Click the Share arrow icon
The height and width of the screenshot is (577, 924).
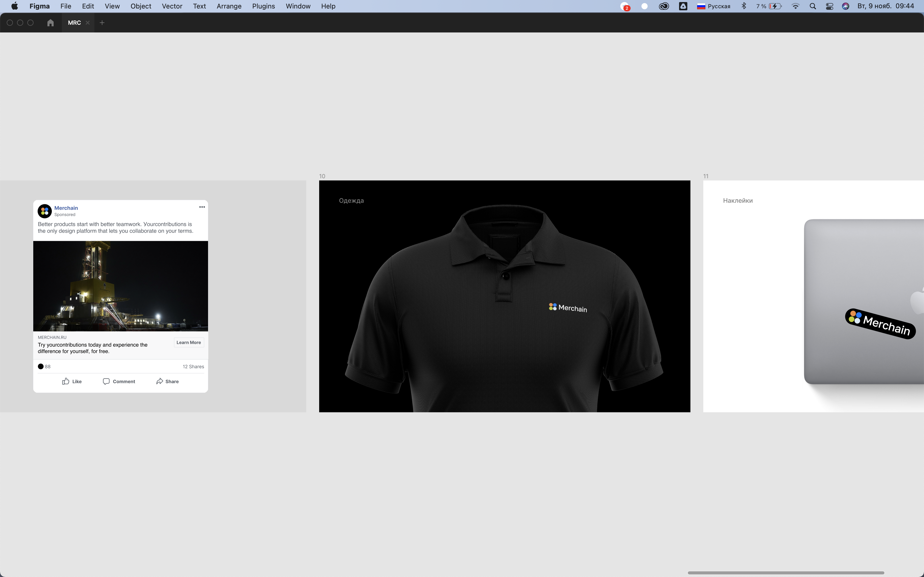[160, 381]
